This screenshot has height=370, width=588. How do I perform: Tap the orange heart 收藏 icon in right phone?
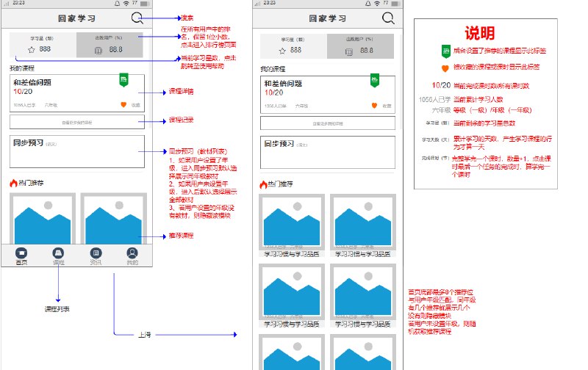[374, 106]
